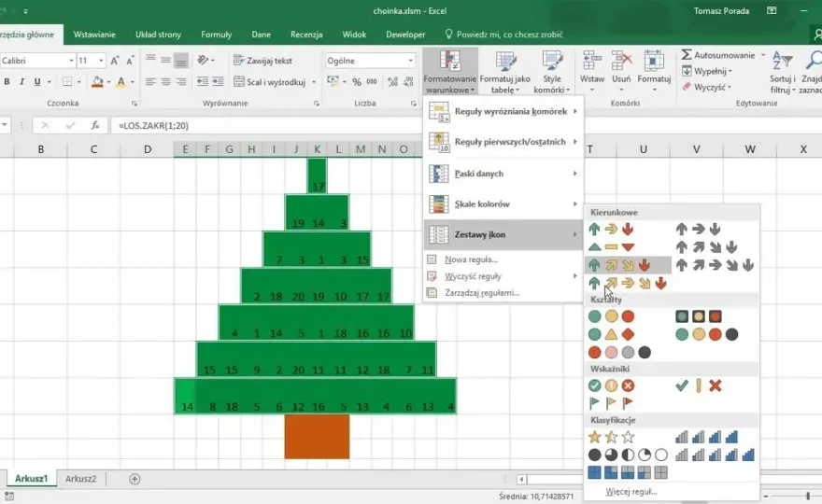Image resolution: width=822 pixels, height=504 pixels.
Task: Select the 3 circled symbols icon set
Action: 611,386
